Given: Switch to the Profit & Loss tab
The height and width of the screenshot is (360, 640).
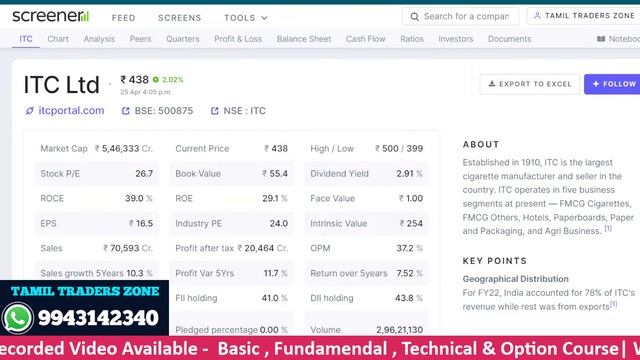Looking at the screenshot, I should [x=238, y=39].
